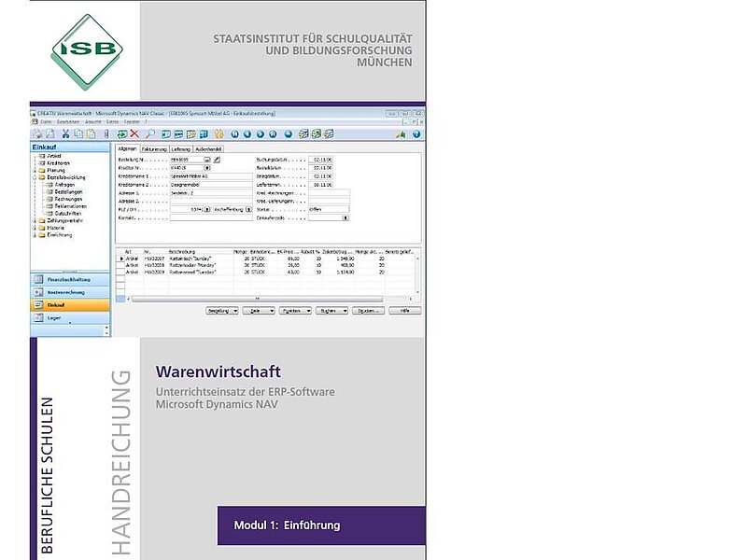
Task: Select the highlighted Einkauf menu button
Action: [70, 305]
